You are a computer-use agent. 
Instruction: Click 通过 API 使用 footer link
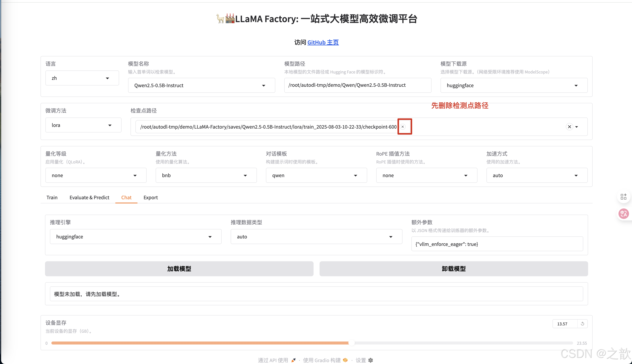click(x=277, y=360)
